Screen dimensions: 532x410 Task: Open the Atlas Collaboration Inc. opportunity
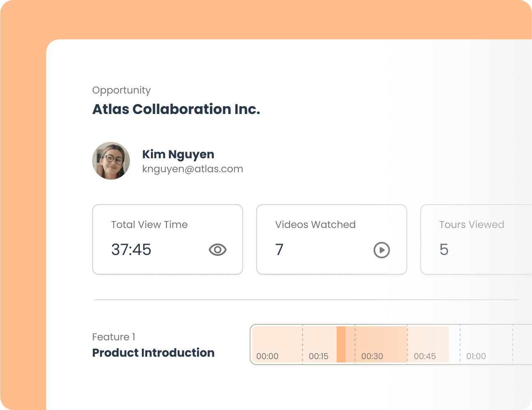(176, 109)
